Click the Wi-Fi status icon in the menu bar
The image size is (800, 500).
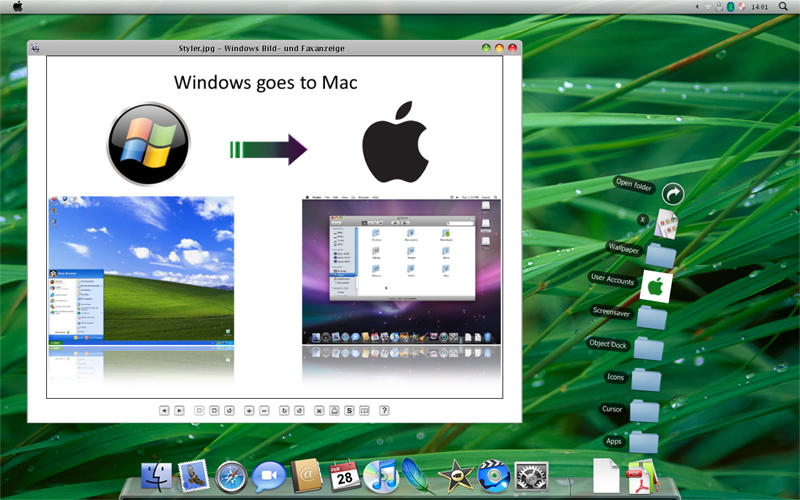(x=708, y=7)
